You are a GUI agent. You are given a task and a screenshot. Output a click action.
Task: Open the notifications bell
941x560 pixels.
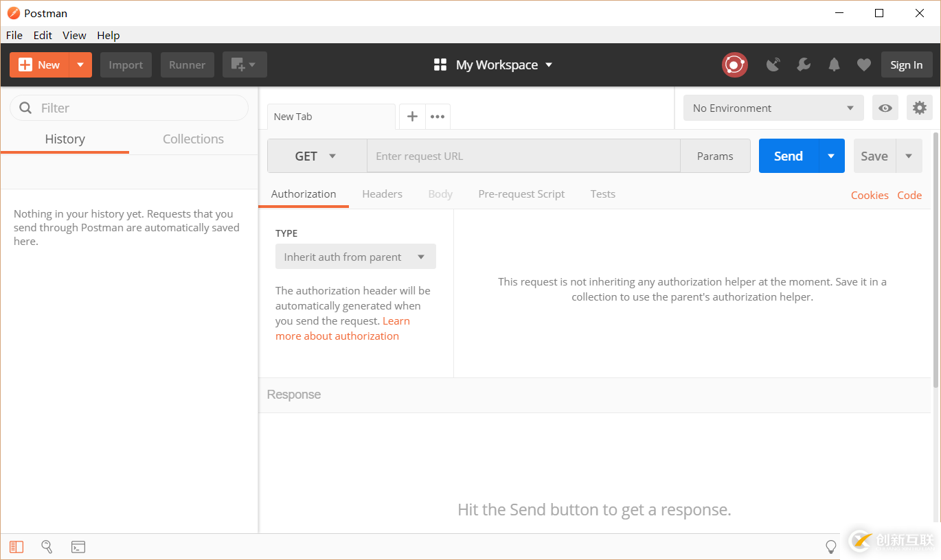coord(834,65)
